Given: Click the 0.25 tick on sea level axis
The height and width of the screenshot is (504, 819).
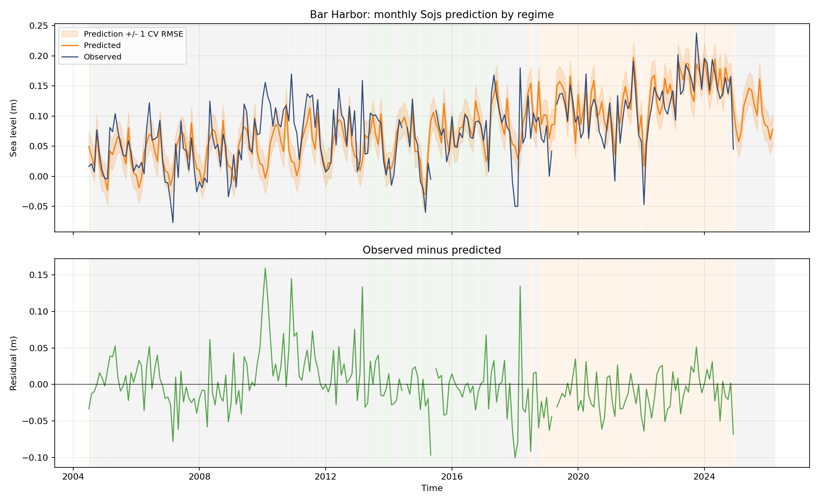Looking at the screenshot, I should pos(39,26).
